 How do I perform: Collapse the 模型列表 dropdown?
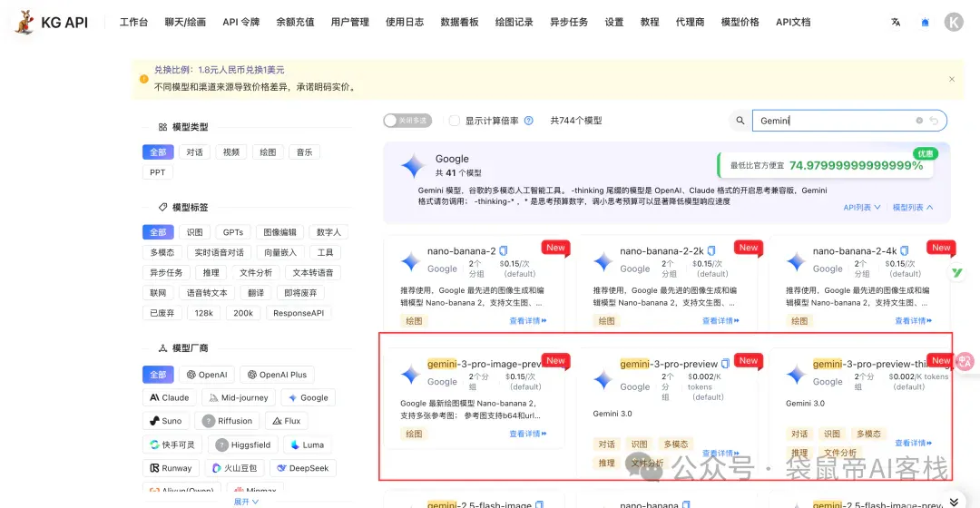pos(913,208)
